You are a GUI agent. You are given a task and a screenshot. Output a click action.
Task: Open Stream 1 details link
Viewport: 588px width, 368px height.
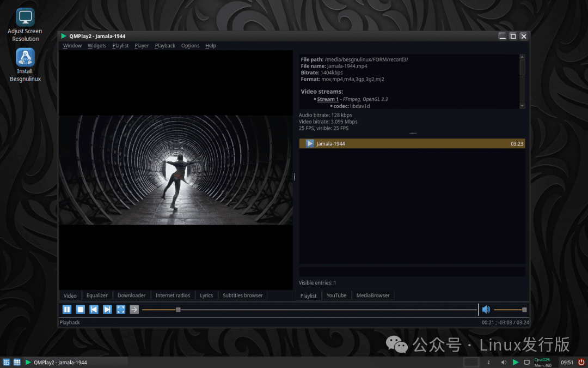click(328, 99)
